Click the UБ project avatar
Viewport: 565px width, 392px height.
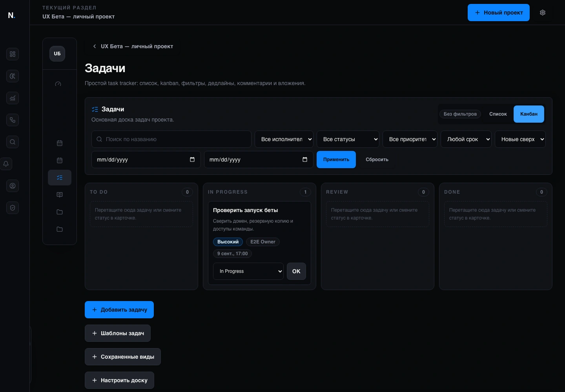coord(57,54)
